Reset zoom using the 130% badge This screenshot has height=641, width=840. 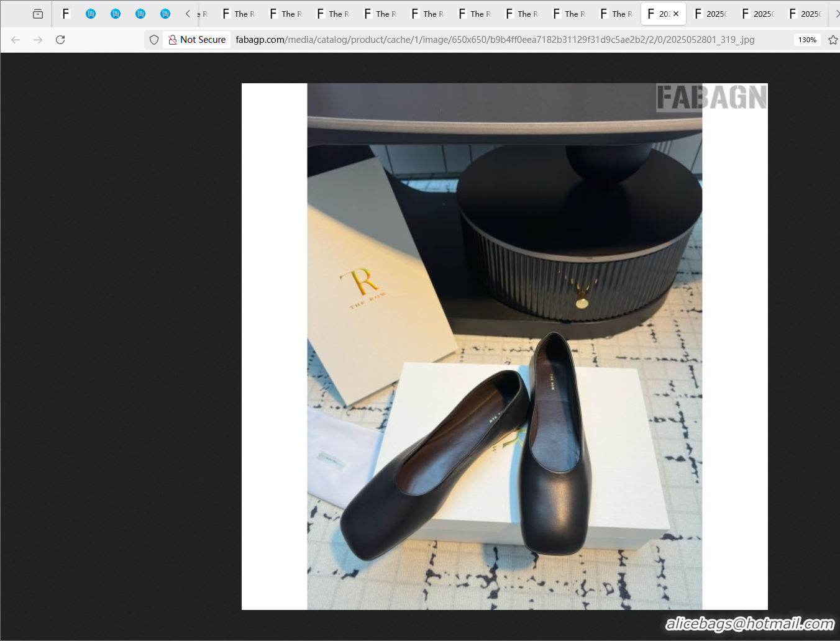point(807,40)
